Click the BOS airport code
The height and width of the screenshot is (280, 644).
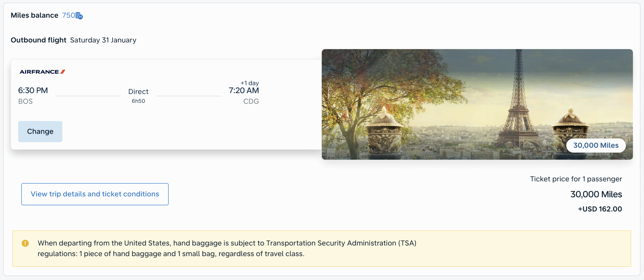(25, 101)
